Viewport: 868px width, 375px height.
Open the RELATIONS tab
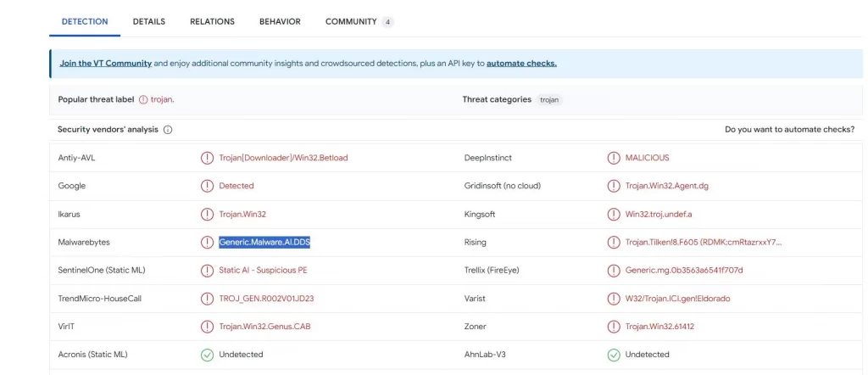coord(212,21)
